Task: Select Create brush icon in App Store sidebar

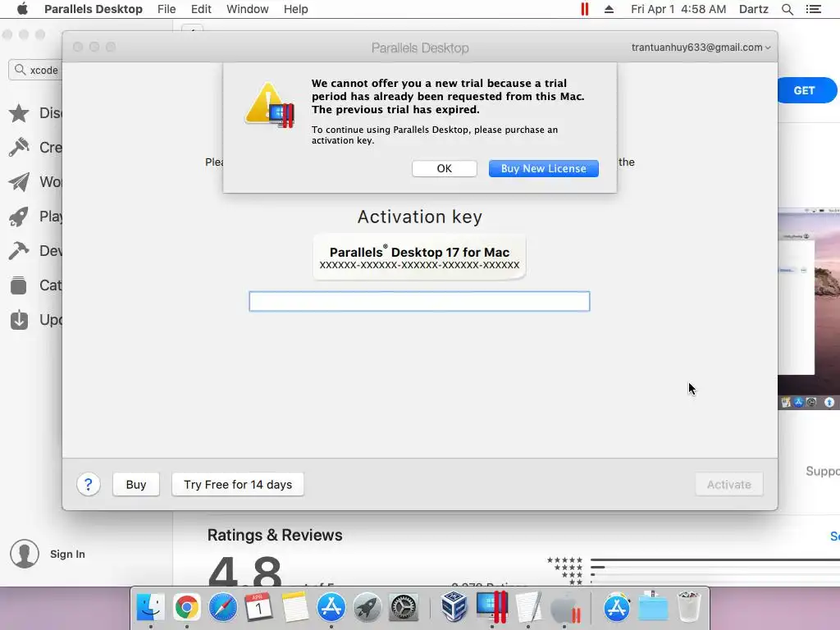Action: point(19,148)
